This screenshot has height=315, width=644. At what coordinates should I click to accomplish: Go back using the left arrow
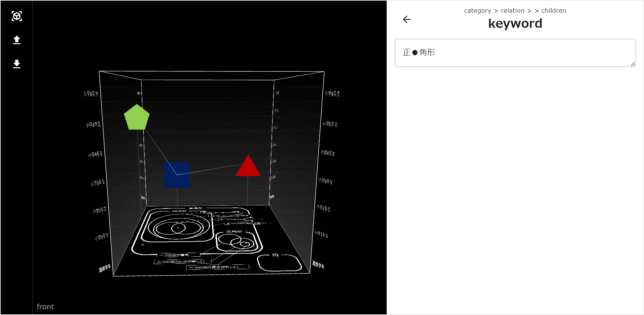406,19
